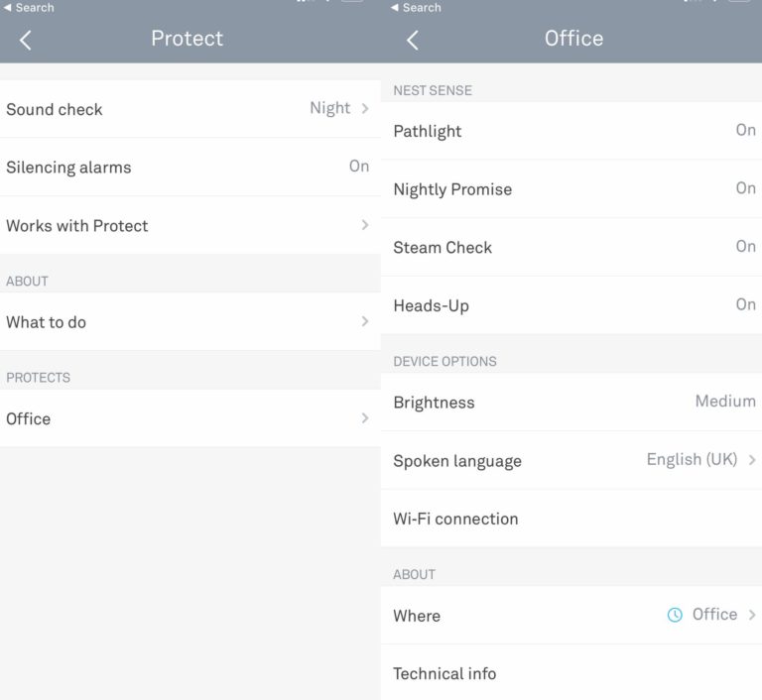Screen dimensions: 762x700
Task: Open Spoken language options
Action: [x=571, y=460]
